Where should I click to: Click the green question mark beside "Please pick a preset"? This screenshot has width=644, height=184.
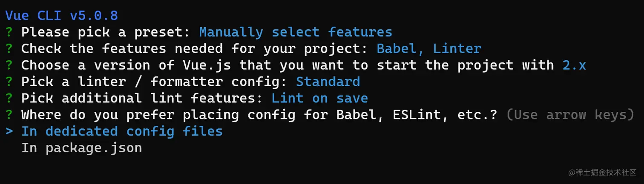pyautogui.click(x=9, y=32)
